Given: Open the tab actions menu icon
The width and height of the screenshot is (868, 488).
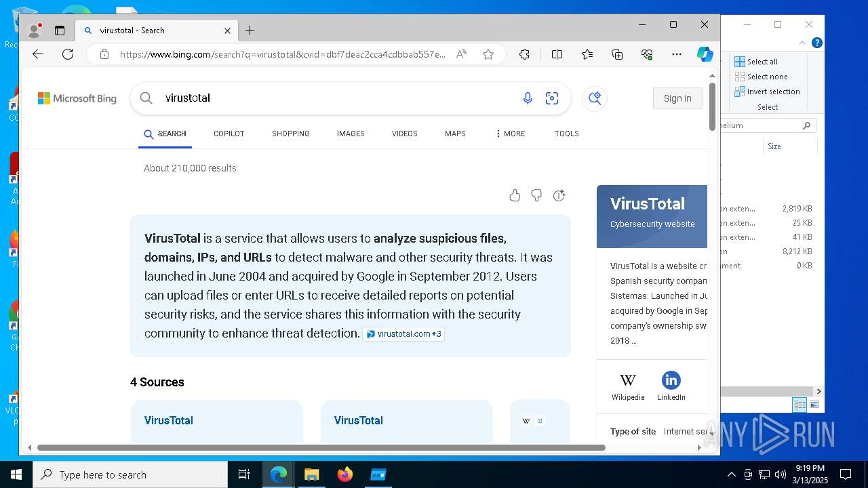Looking at the screenshot, I should coord(60,30).
